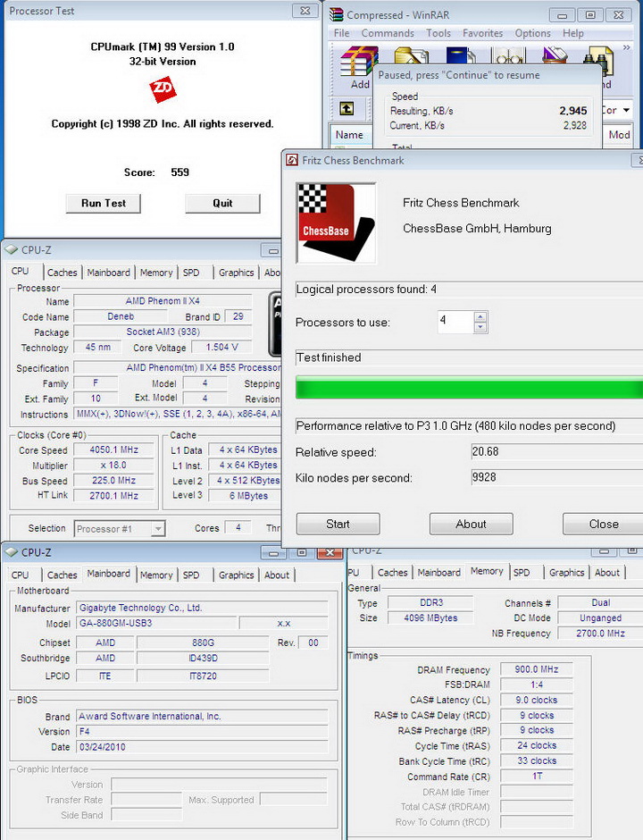Click the Core Voltage value 1.504 V
Image resolution: width=643 pixels, height=840 pixels.
point(222,347)
